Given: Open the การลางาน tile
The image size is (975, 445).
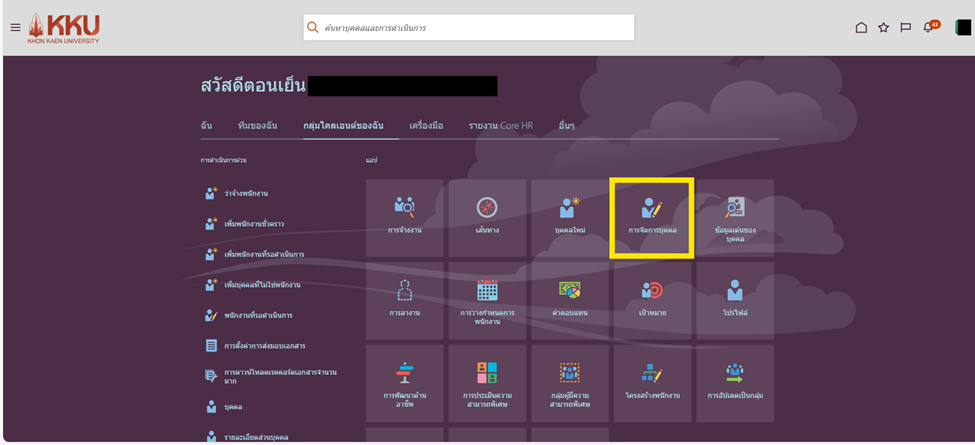Looking at the screenshot, I should [404, 300].
